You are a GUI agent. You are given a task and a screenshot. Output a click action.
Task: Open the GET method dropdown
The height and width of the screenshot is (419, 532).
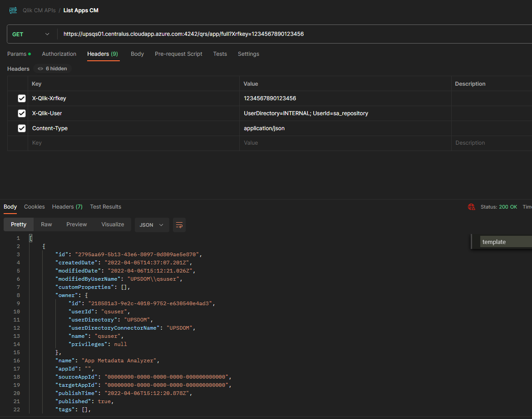click(30, 34)
